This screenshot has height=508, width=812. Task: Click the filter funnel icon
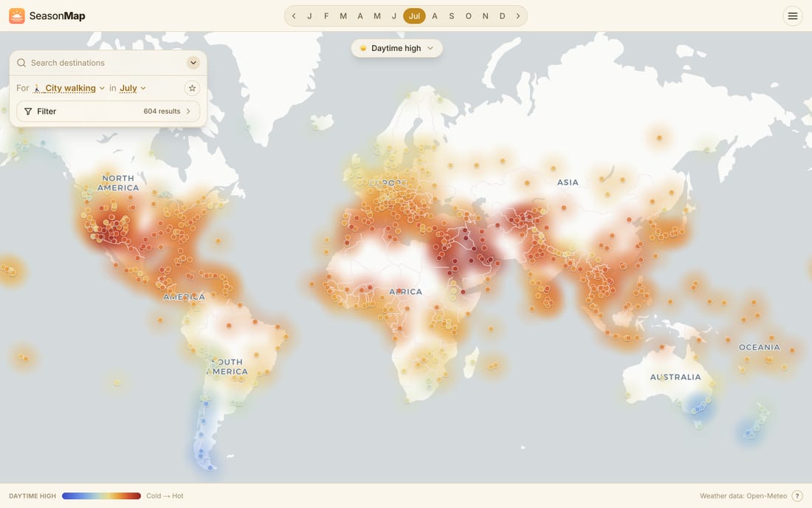[28, 111]
